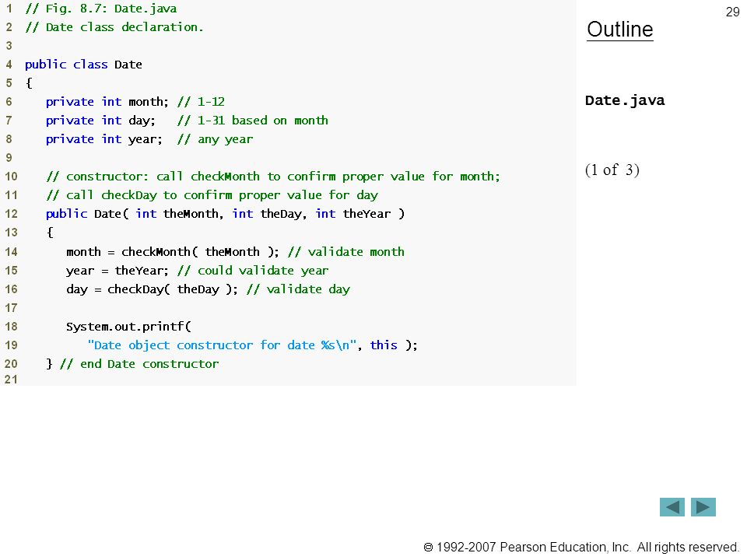Viewport: 747px width, 560px height.
Task: Click the comment '// validate day'
Action: [x=298, y=289]
